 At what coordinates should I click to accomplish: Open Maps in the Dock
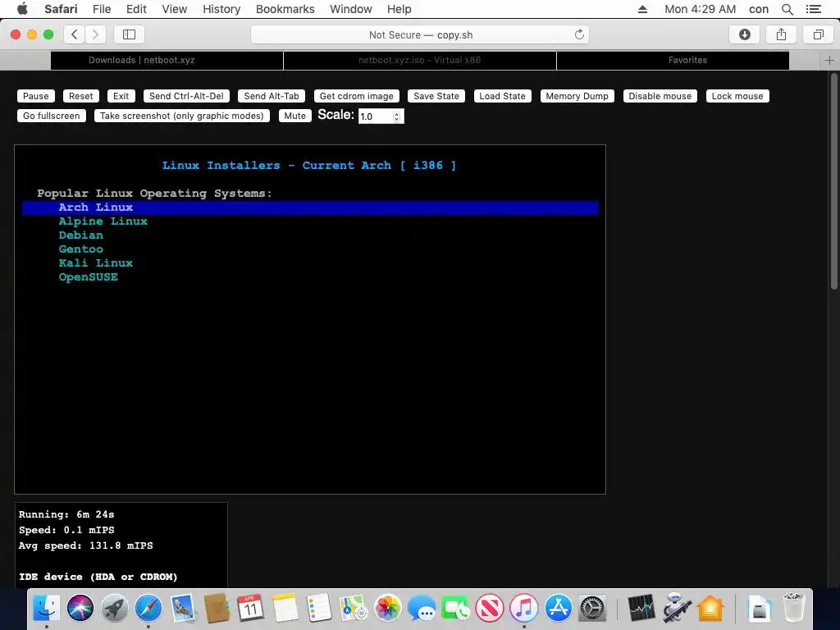pos(353,608)
